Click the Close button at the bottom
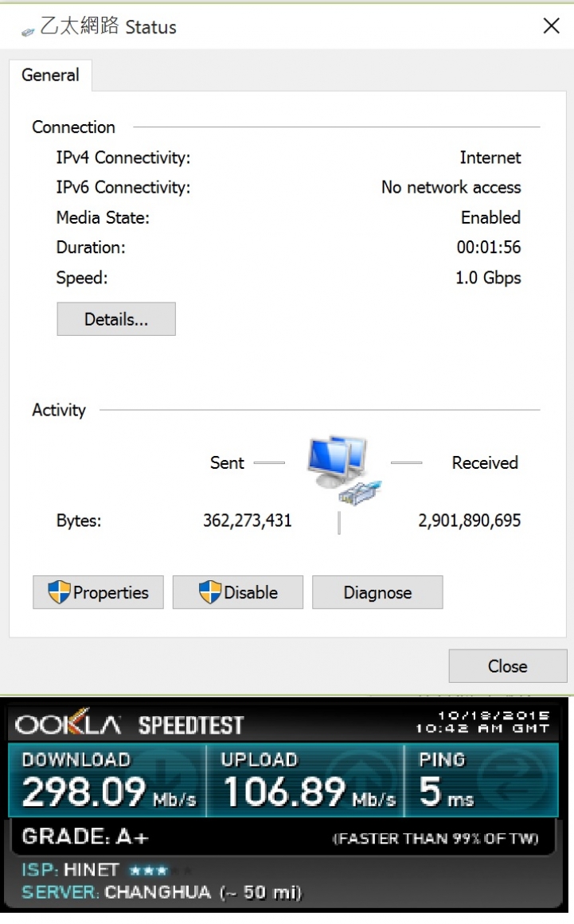Viewport: 574px width, 924px height. pyautogui.click(x=508, y=666)
